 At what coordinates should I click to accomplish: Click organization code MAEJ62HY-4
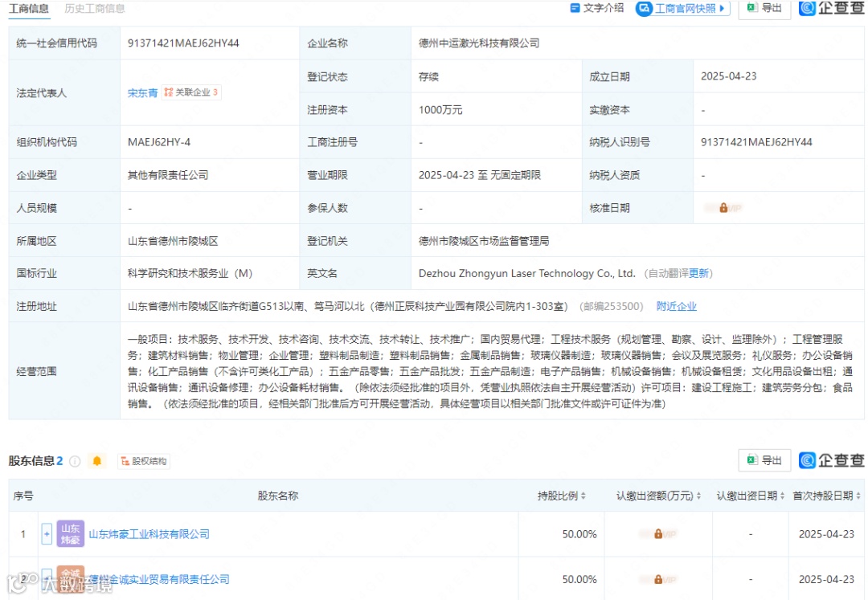(159, 142)
